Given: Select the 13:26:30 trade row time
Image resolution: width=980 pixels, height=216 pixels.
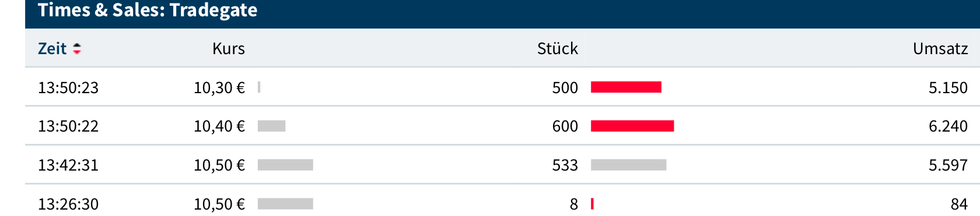Looking at the screenshot, I should [x=68, y=204].
